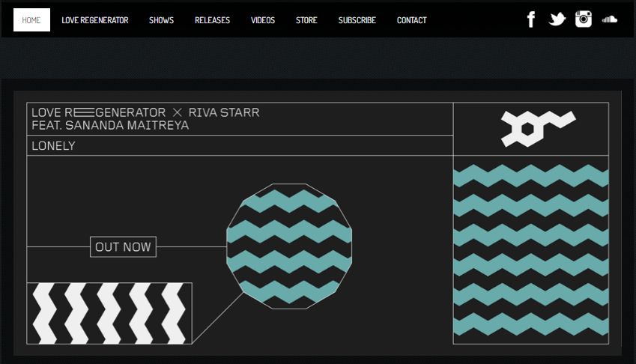The image size is (636, 364).
Task: Click the LONELY title text
Action: (53, 146)
